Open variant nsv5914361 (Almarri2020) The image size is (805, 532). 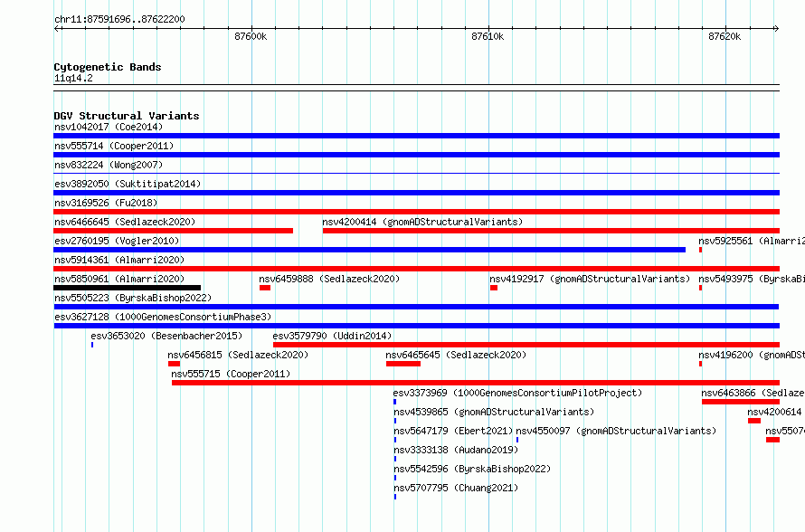click(416, 269)
